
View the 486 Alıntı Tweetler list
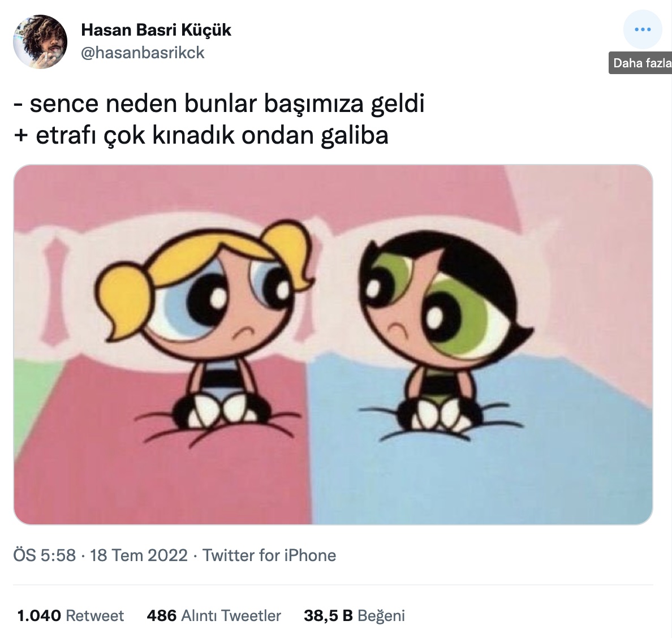coord(214,616)
